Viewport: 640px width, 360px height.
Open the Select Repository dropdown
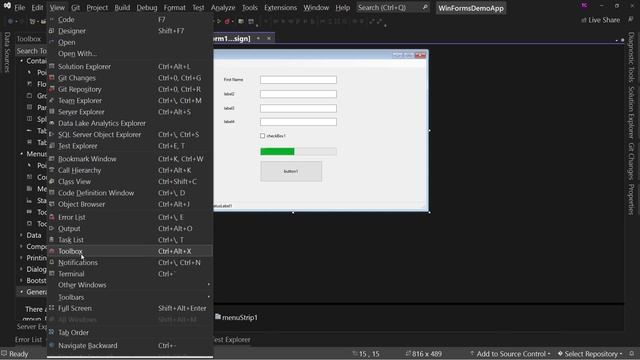pos(590,353)
